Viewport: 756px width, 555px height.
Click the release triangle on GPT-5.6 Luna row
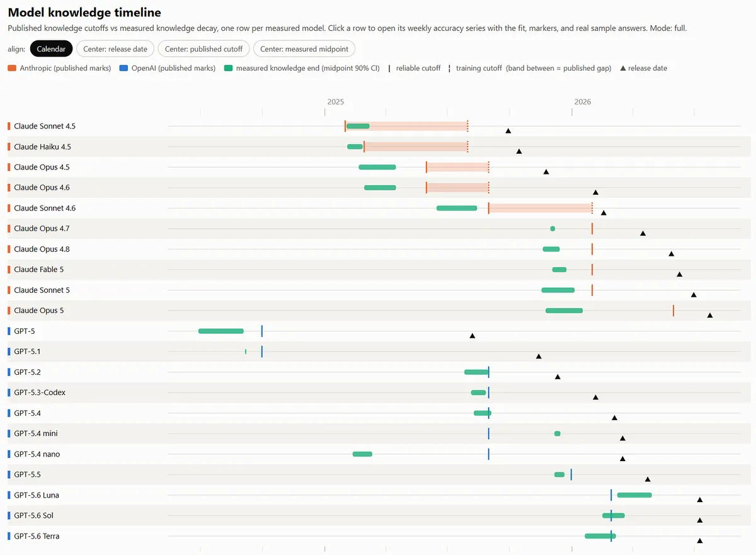point(700,500)
